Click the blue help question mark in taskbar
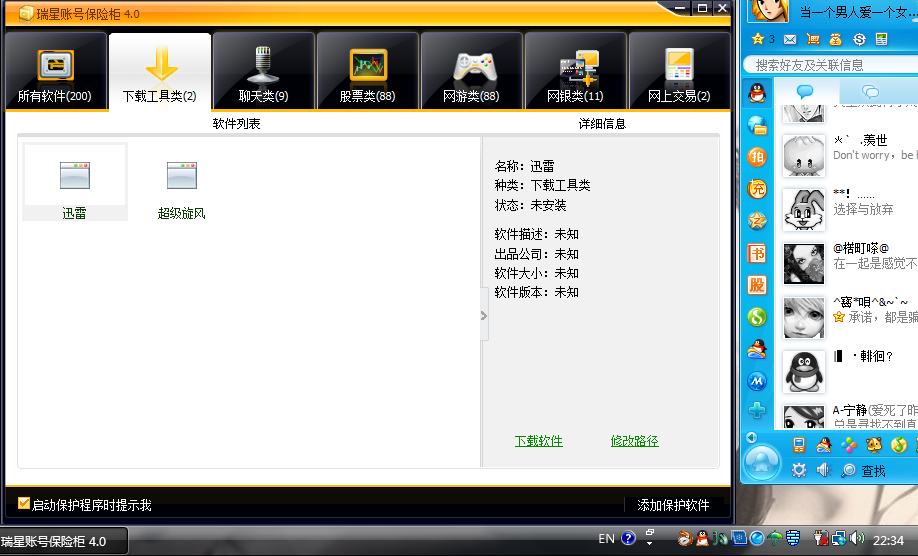The width and height of the screenshot is (918, 556). pyautogui.click(x=628, y=538)
